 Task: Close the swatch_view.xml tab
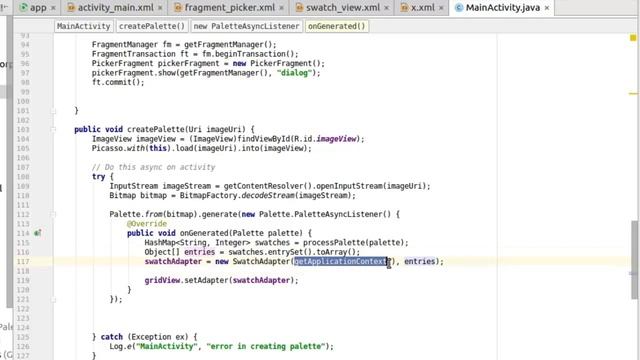click(386, 8)
